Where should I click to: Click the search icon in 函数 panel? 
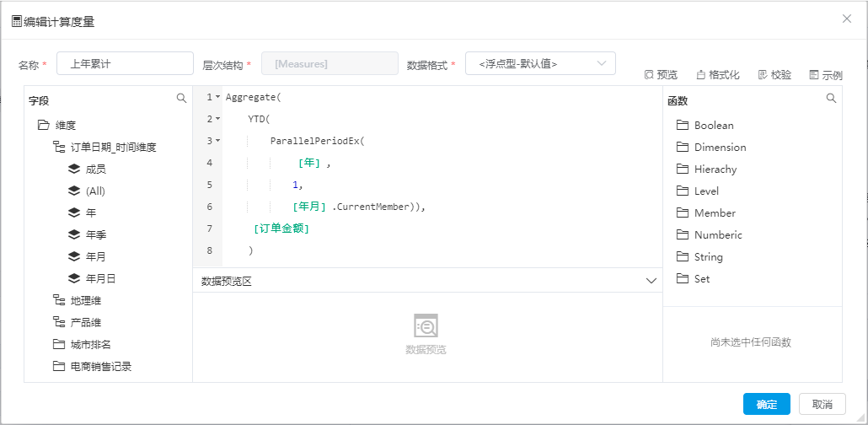831,98
